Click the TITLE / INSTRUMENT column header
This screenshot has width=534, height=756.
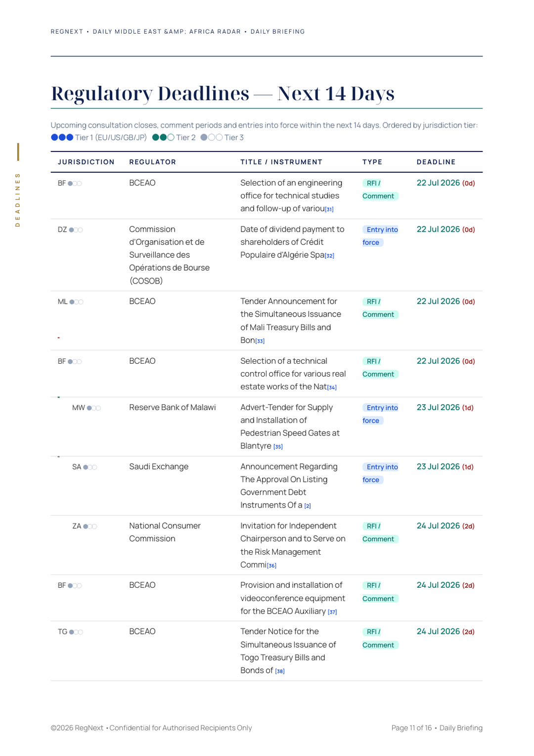281,162
